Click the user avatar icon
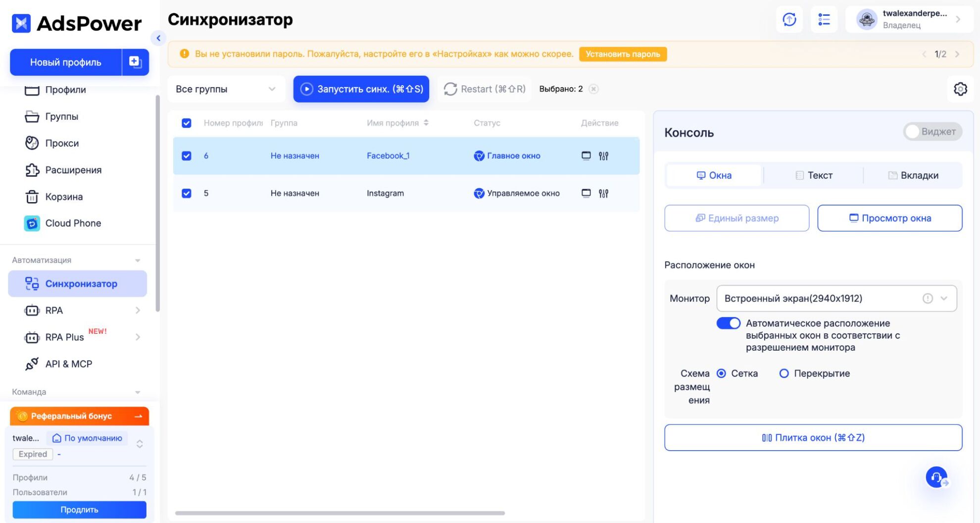Screen dimensions: 980x523 (867, 20)
